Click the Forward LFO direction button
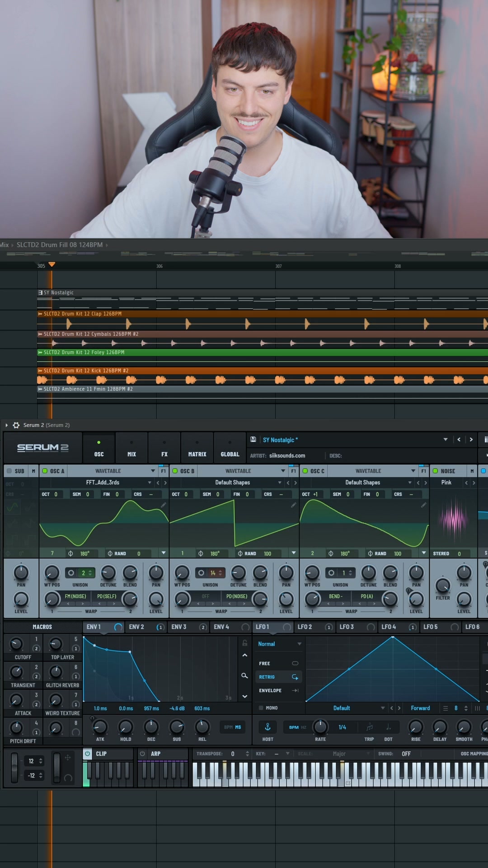 [420, 708]
